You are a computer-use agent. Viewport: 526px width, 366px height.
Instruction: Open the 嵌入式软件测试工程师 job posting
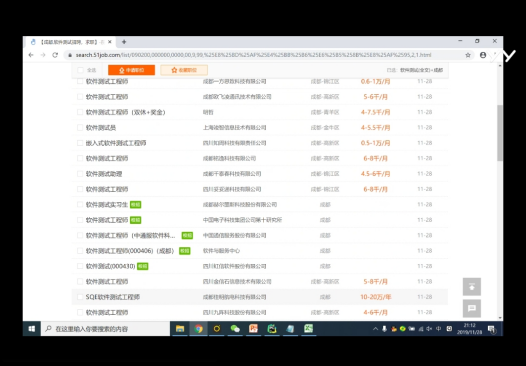click(116, 143)
